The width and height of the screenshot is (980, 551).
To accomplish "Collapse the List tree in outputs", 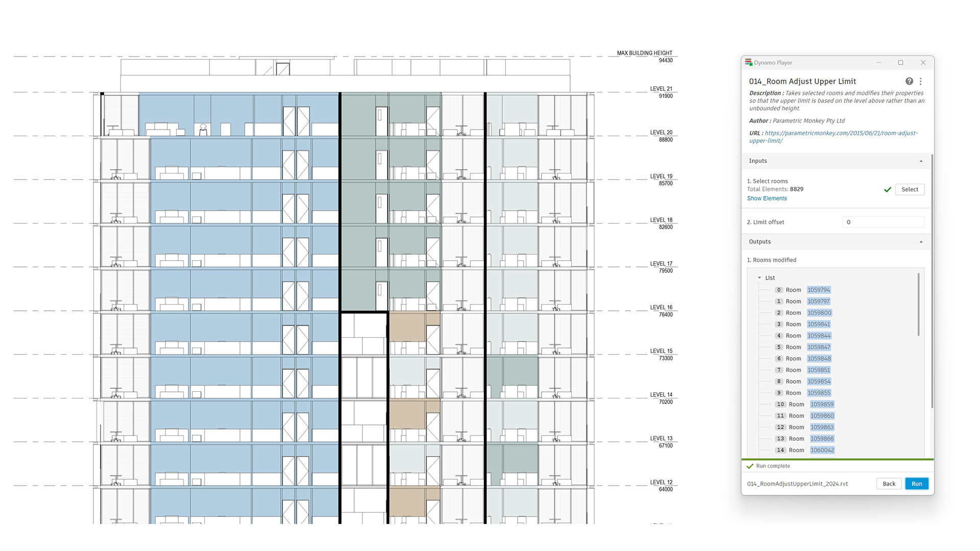I will pos(759,278).
